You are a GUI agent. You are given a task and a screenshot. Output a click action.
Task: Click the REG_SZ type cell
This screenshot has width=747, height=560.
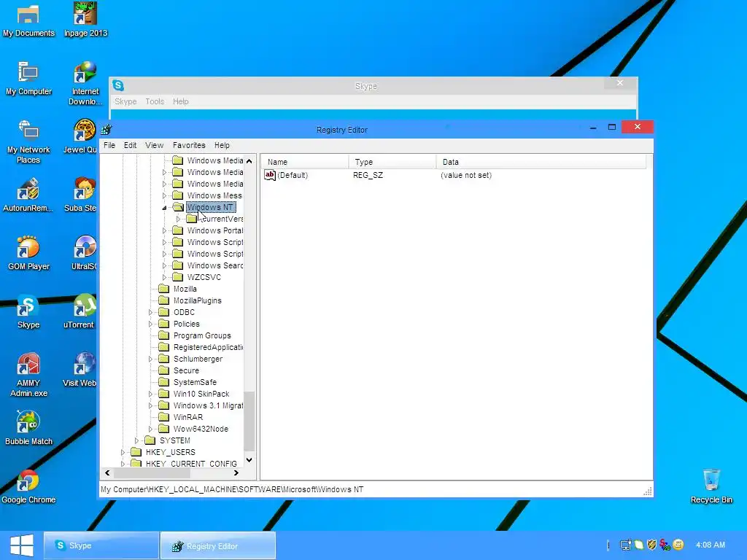368,175
